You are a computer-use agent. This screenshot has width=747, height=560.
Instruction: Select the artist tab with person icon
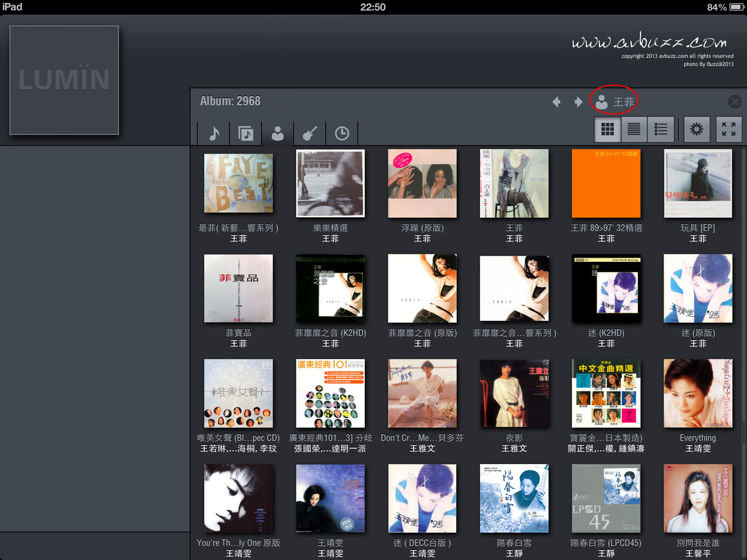point(278,133)
